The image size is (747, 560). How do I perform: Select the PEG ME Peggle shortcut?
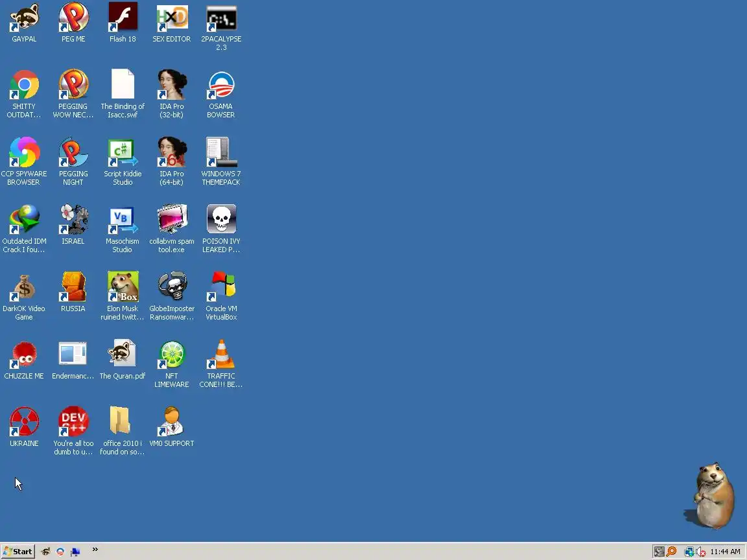[x=73, y=17]
